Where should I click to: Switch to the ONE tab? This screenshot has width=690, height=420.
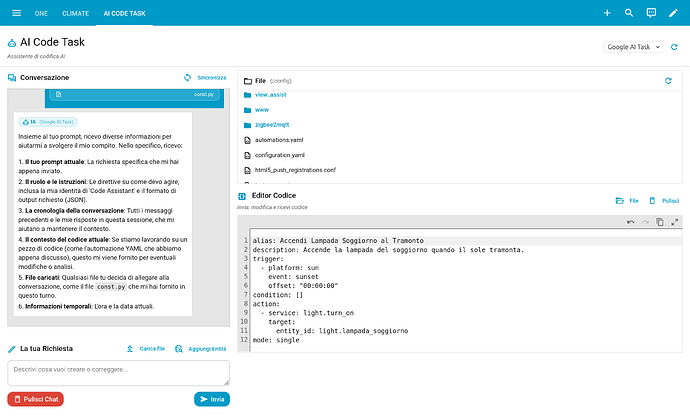pos(41,14)
